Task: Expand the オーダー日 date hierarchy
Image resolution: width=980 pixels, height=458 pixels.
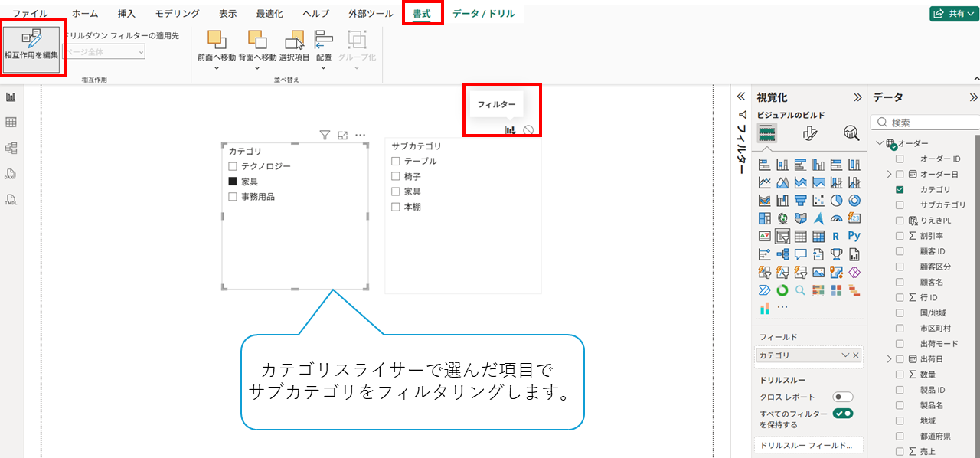Action: coord(889,174)
